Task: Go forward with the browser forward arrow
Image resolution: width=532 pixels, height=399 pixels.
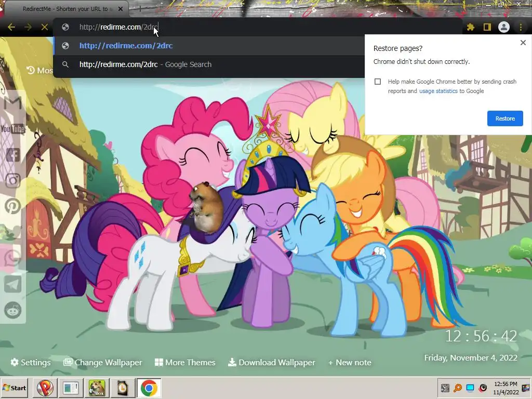Action: tap(28, 27)
